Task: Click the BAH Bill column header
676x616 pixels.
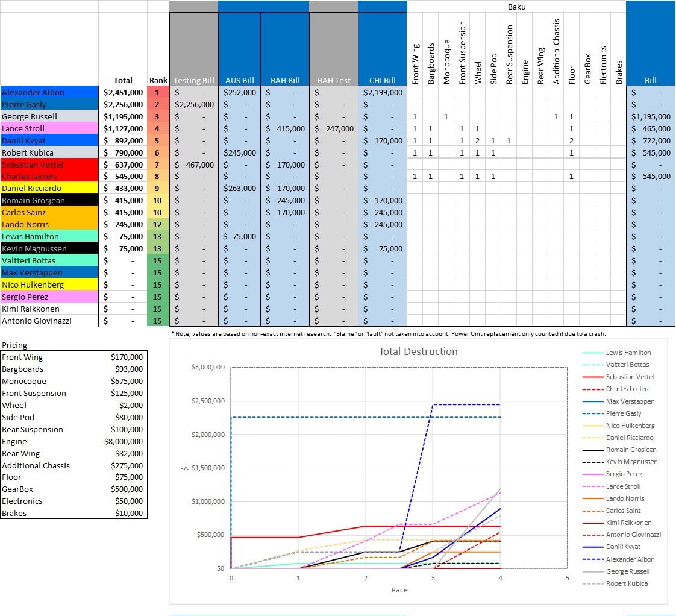Action: point(285,80)
